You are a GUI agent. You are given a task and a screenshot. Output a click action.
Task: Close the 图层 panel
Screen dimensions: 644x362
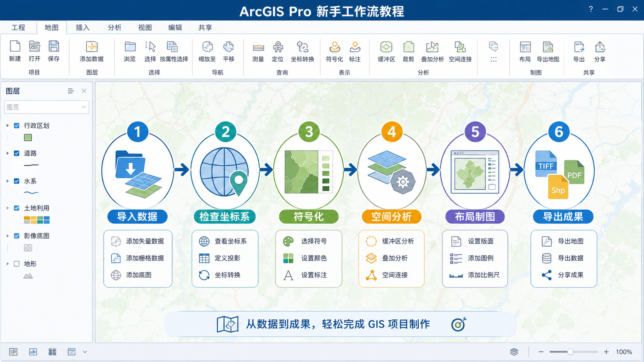(x=84, y=91)
